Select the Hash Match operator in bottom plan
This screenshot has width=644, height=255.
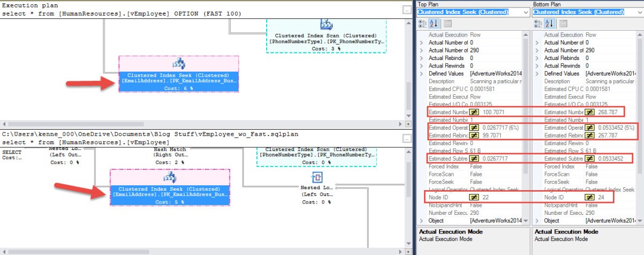(x=170, y=155)
